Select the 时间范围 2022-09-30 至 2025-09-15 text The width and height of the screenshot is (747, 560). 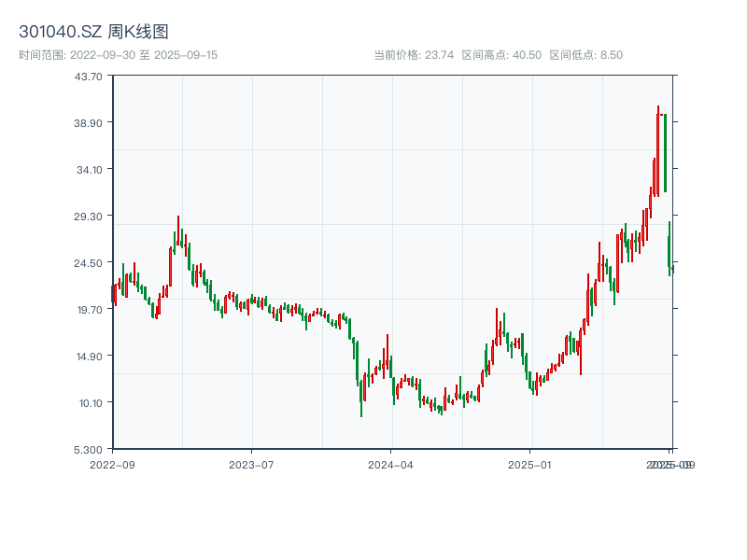[119, 55]
